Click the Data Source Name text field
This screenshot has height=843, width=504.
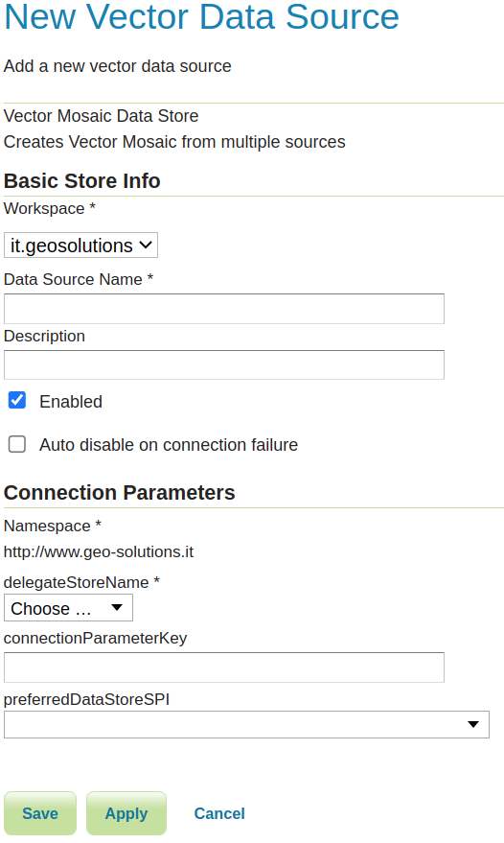224,309
